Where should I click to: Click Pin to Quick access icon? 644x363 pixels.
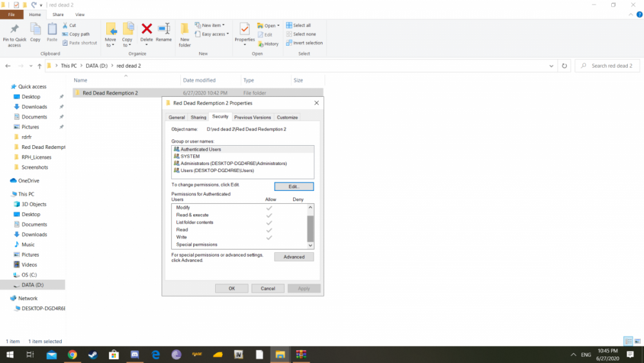pos(14,29)
